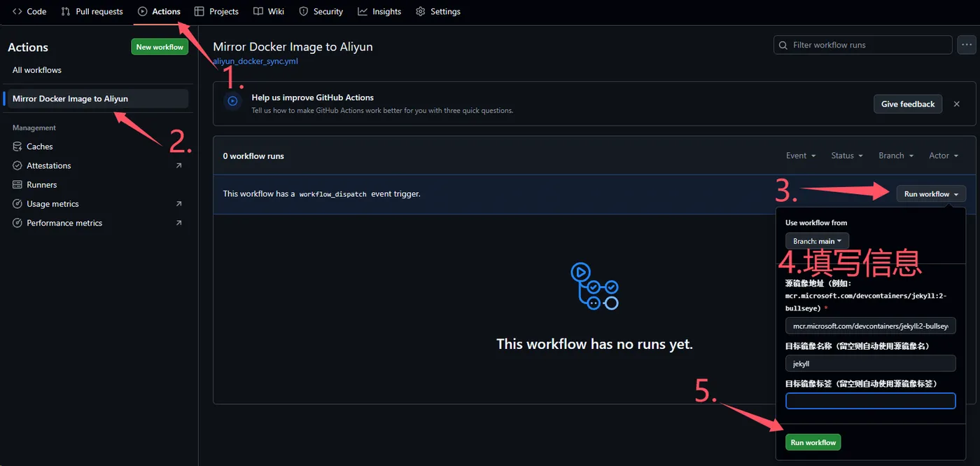Open the Branch: main selector

point(817,241)
